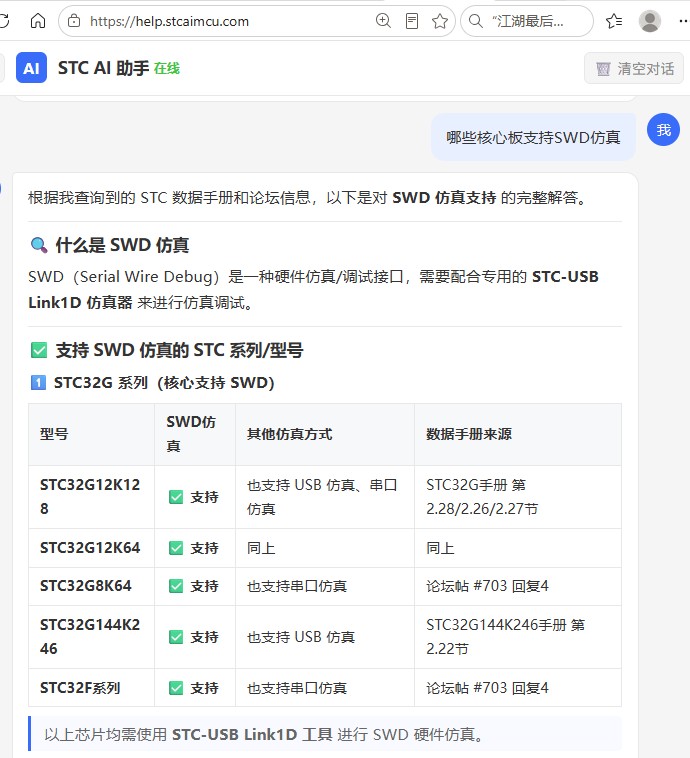Click the "我" user avatar

663,130
